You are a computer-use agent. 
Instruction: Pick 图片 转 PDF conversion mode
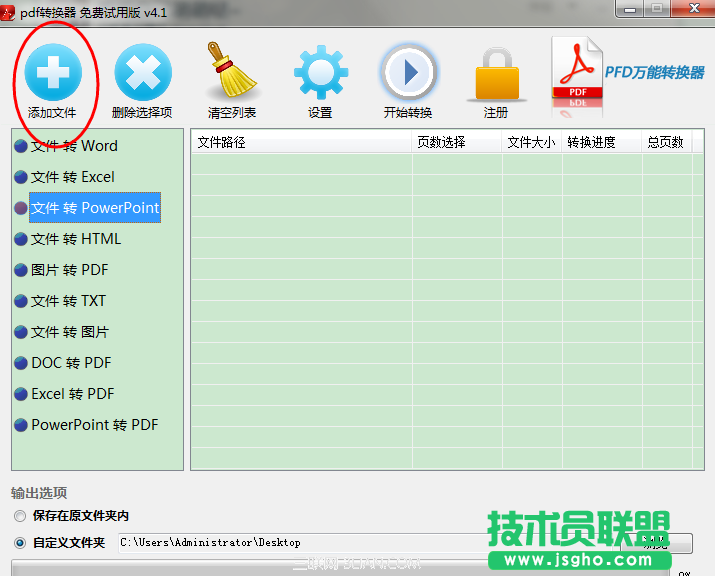69,270
